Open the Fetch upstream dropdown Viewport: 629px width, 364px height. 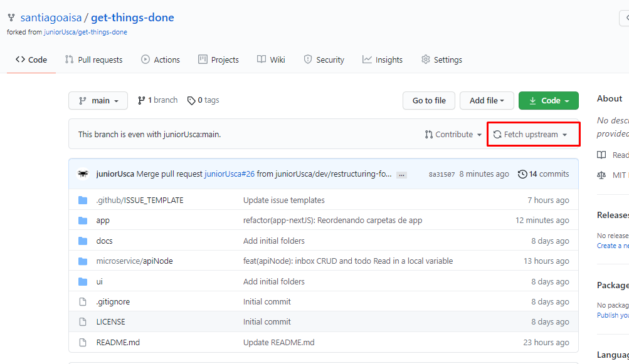click(x=530, y=134)
